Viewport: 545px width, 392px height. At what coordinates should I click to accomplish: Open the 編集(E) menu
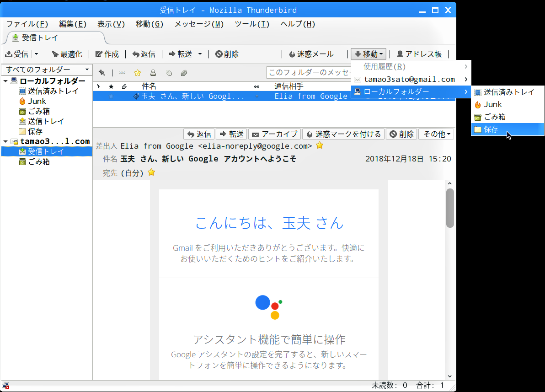tap(73, 24)
